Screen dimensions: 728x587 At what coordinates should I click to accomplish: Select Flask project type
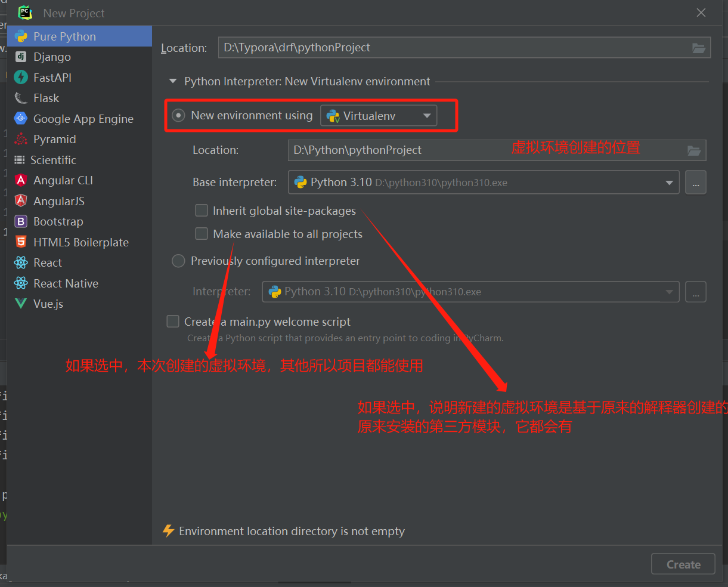tap(79, 98)
